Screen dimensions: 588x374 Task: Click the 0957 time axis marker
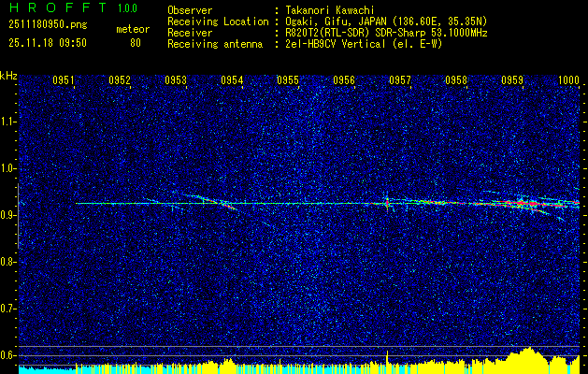click(x=400, y=80)
